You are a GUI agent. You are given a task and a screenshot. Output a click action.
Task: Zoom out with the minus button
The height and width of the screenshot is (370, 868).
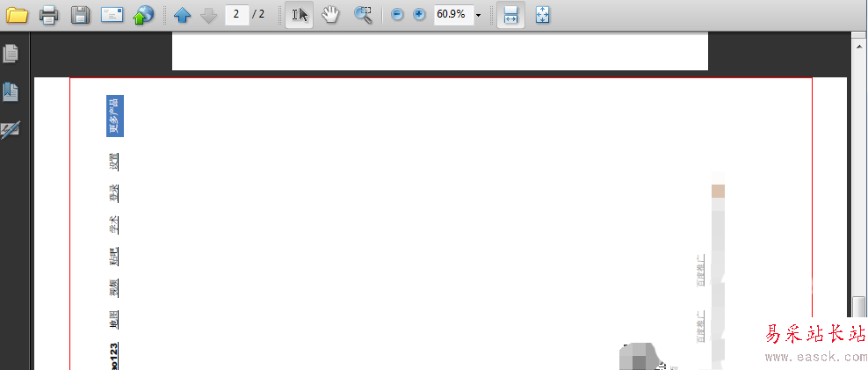(397, 15)
